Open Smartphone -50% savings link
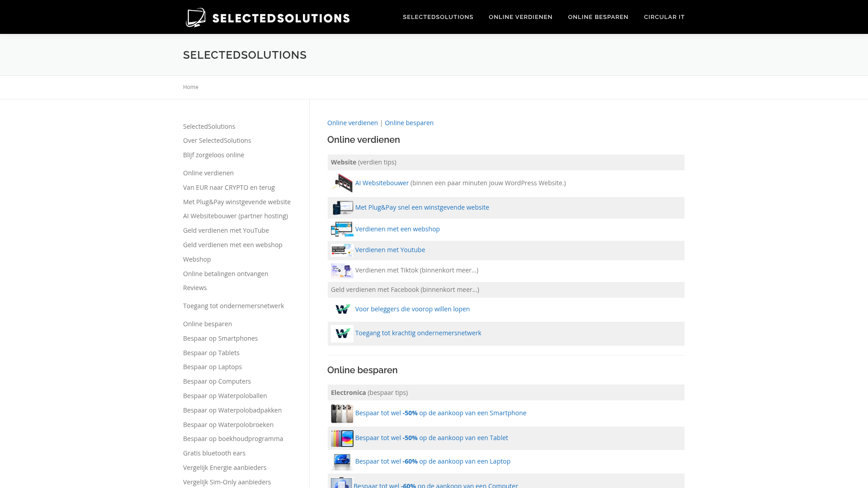 pos(441,413)
